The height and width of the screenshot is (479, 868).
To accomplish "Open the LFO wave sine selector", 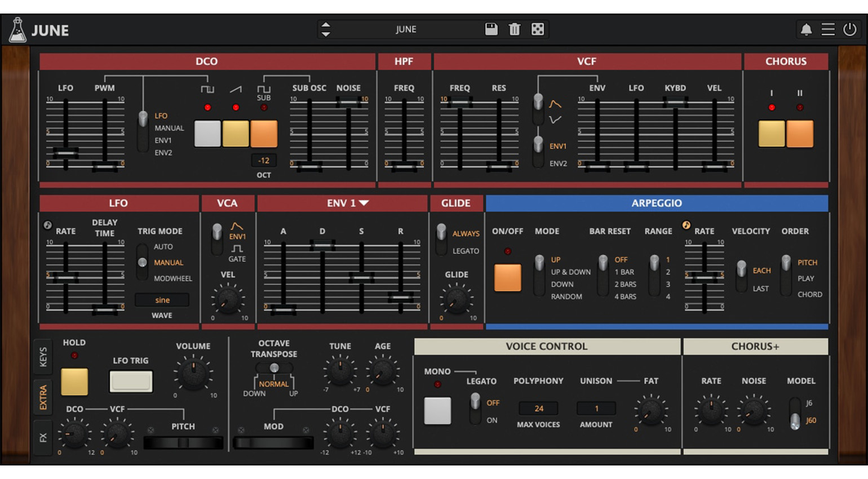I will coord(162,300).
